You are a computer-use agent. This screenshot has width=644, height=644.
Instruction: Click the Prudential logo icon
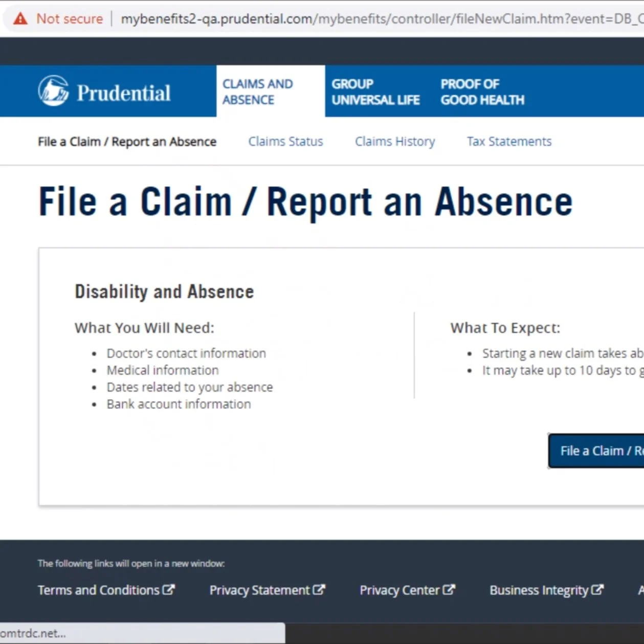53,91
